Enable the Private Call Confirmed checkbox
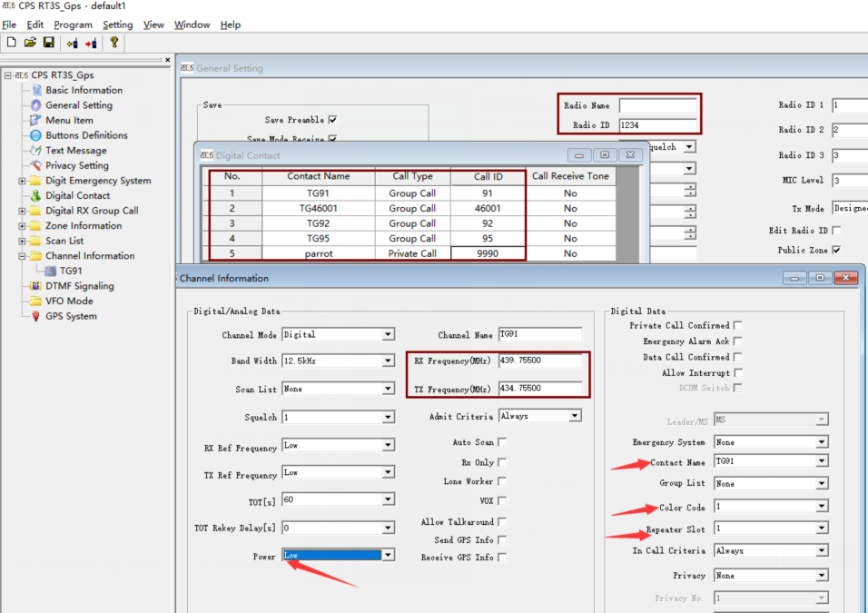Screen dimensions: 868x613 point(738,325)
